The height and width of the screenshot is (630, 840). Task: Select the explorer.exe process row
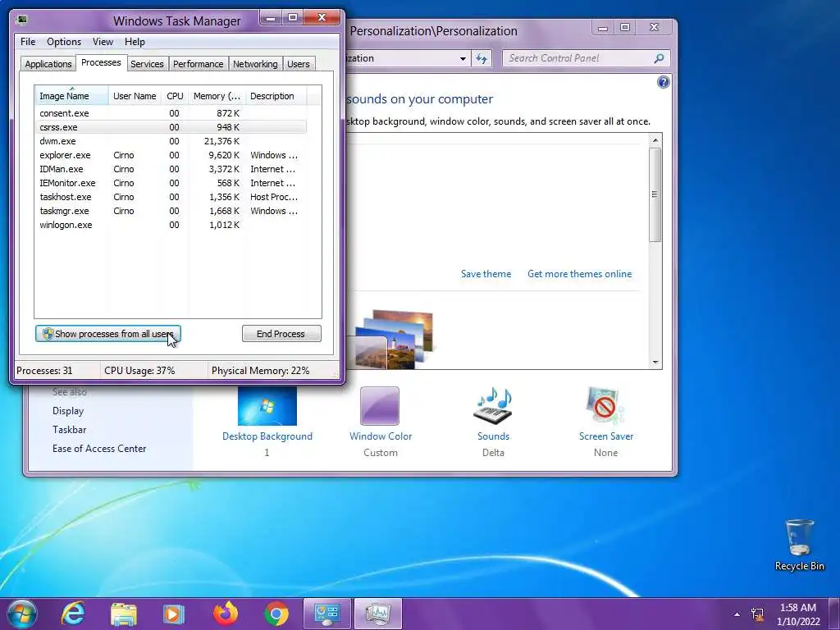171,155
